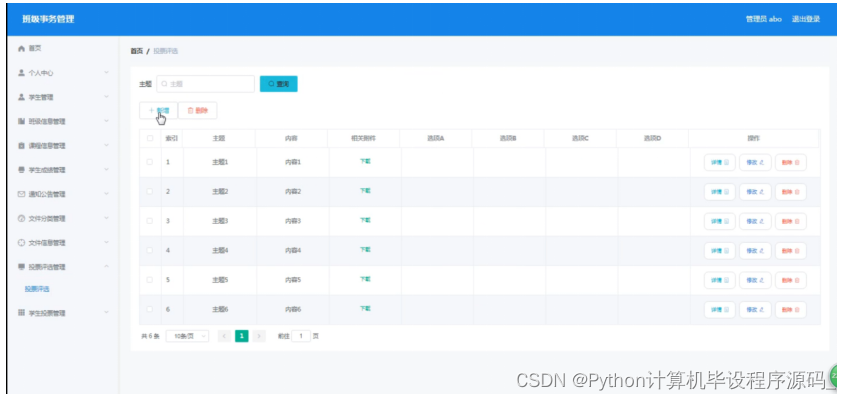851x400 pixels.
Task: Click the red 删除 button for row 主题6
Action: [790, 309]
